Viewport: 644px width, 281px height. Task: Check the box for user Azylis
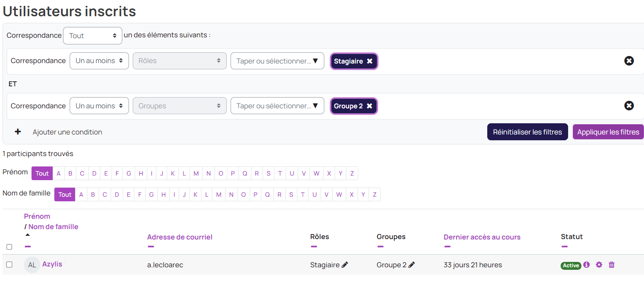pyautogui.click(x=9, y=264)
